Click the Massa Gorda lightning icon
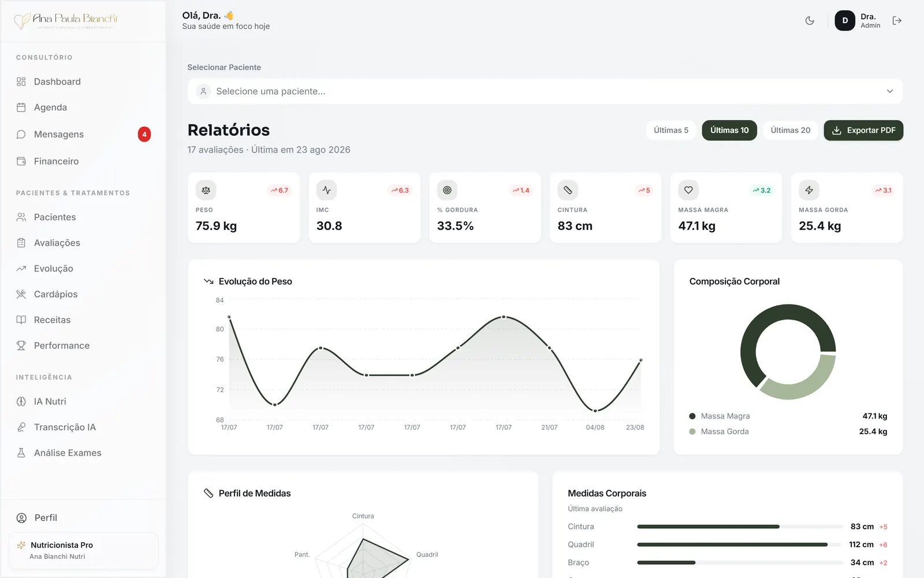The image size is (924, 578). click(x=810, y=190)
